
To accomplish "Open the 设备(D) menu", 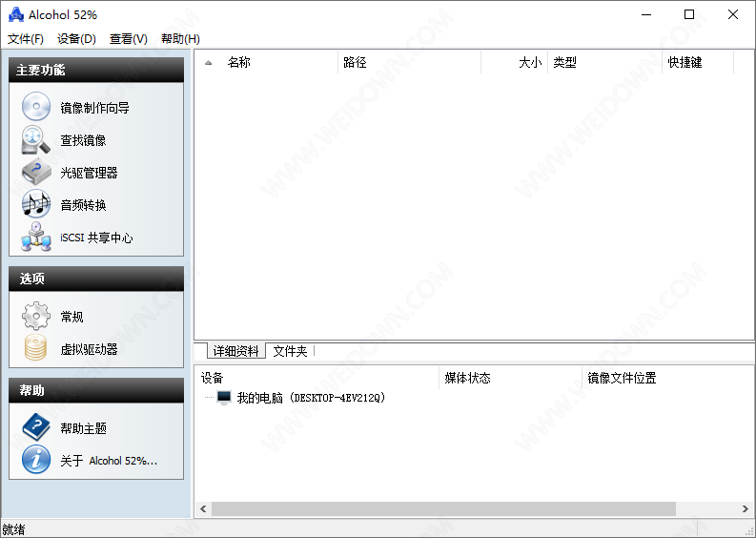I will 76,38.
